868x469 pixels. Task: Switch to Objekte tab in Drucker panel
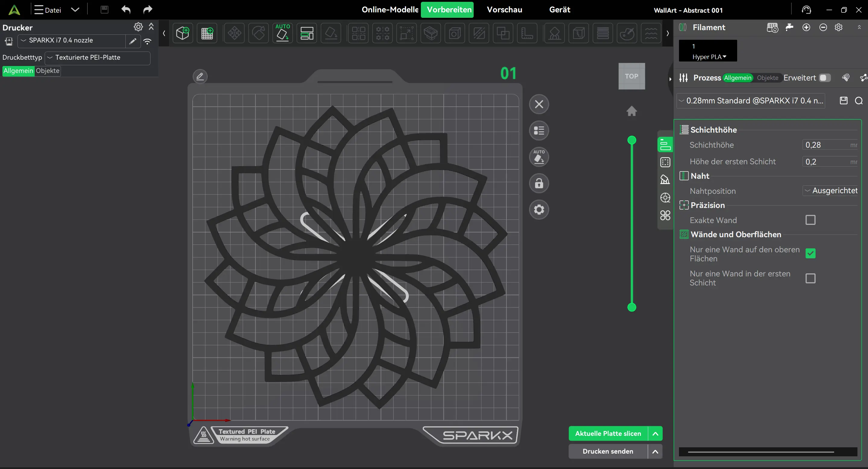coord(48,71)
